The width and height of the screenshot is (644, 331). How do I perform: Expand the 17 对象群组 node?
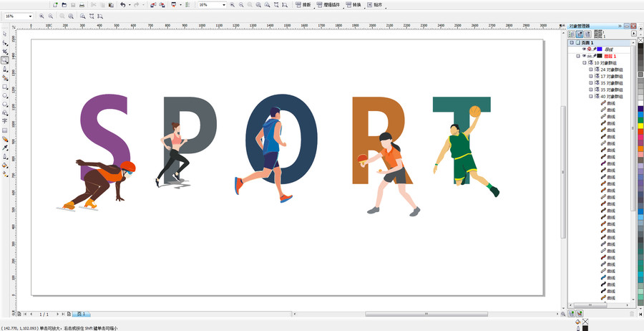tap(591, 76)
